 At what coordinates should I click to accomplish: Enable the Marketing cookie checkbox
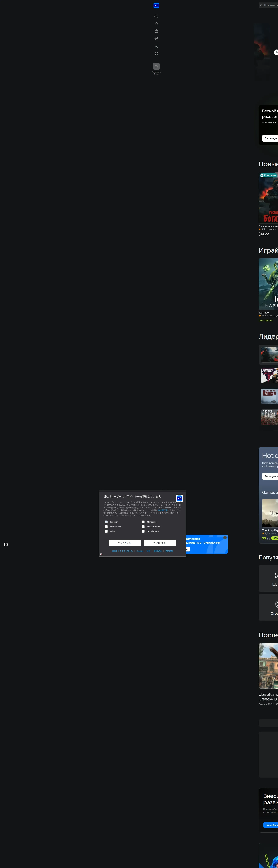(x=143, y=522)
